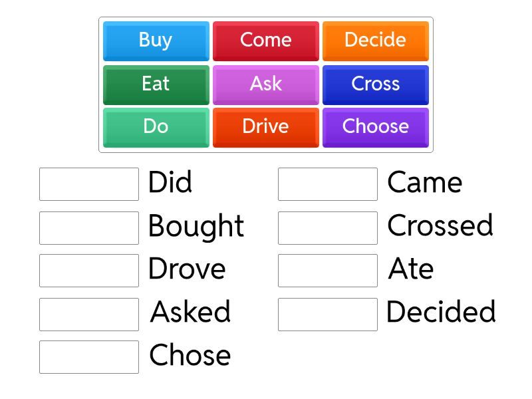
Task: Click the word label Crossed
Action: tap(440, 226)
